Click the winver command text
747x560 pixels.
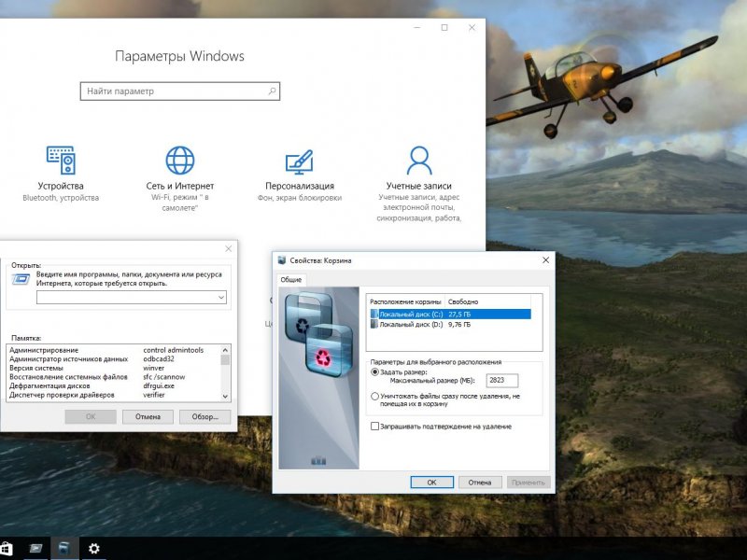(154, 368)
